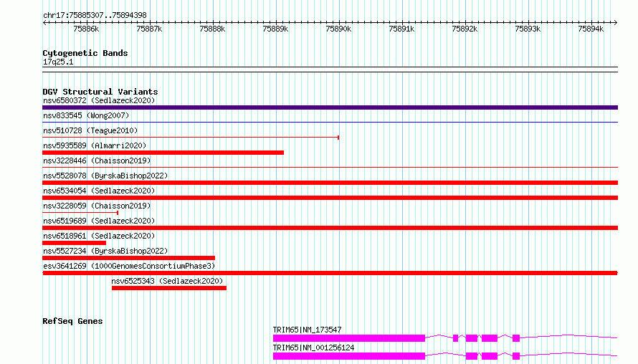Open nsv6518961 (Sedlazeck2020) label
This screenshot has height=364, width=638.
click(x=99, y=236)
